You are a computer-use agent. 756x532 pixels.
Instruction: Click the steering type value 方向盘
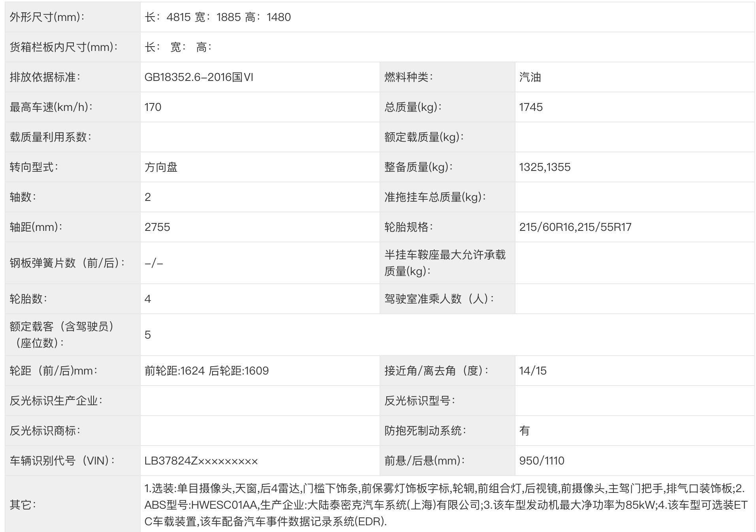pos(161,167)
